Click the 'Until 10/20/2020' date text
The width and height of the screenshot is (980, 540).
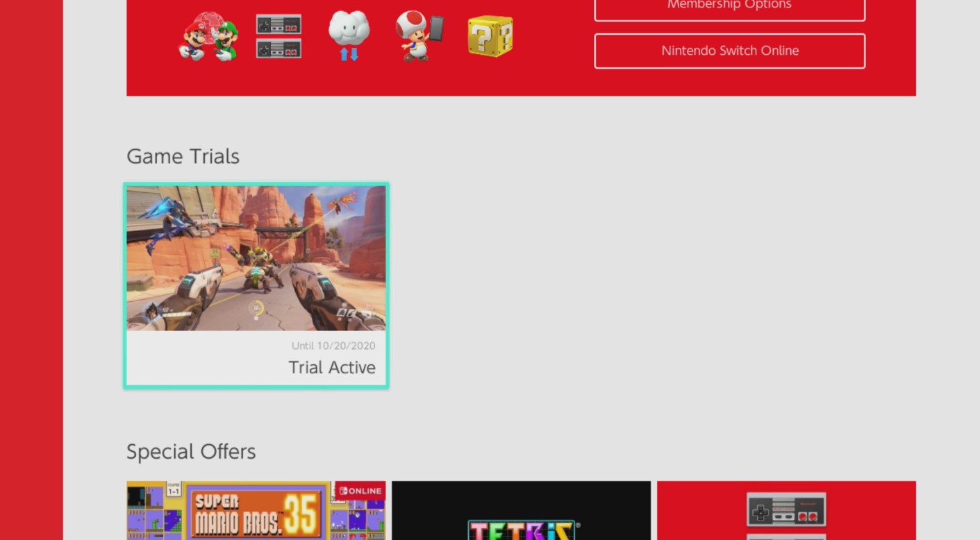pos(333,346)
